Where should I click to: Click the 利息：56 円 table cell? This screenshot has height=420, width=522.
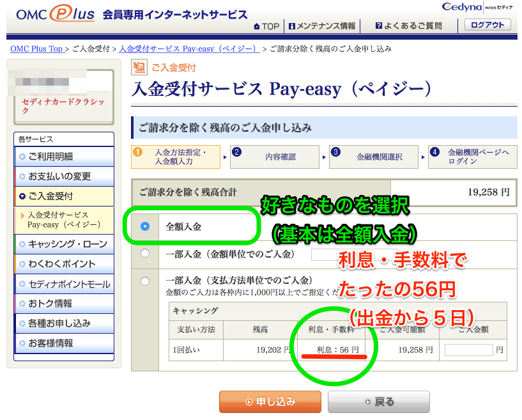[331, 350]
